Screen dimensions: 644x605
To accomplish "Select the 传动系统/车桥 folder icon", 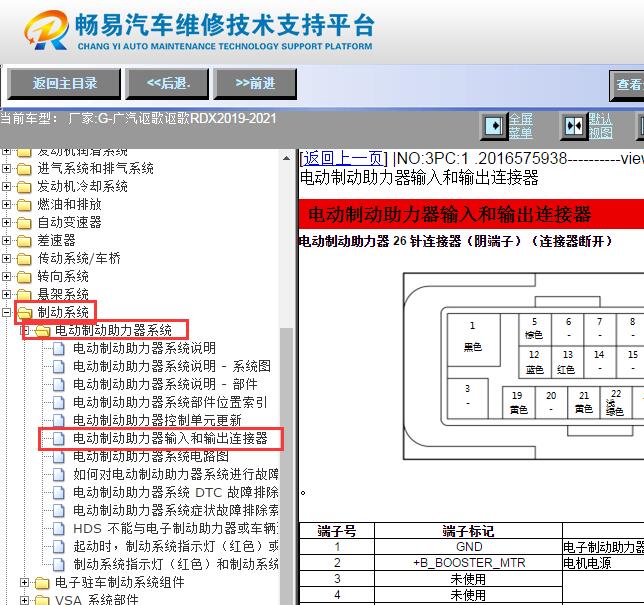I will click(24, 259).
